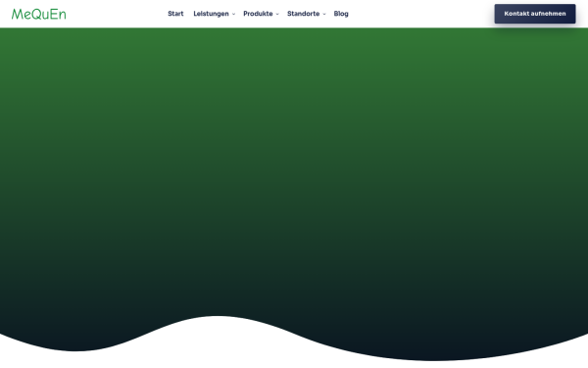Click the Kontakt aufnehmen button
This screenshot has width=588, height=368.
[535, 14]
